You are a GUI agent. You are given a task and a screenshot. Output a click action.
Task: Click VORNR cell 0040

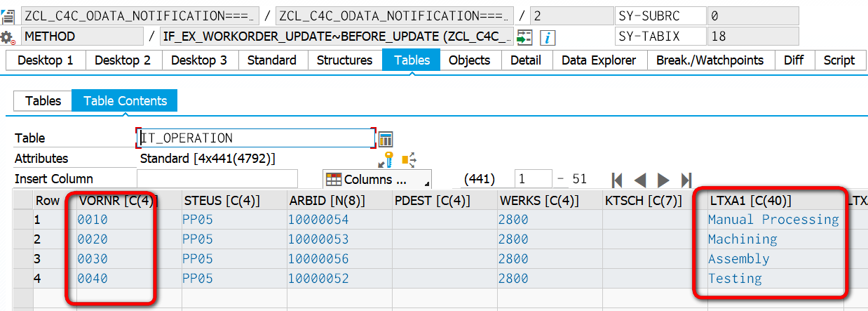[129, 279]
